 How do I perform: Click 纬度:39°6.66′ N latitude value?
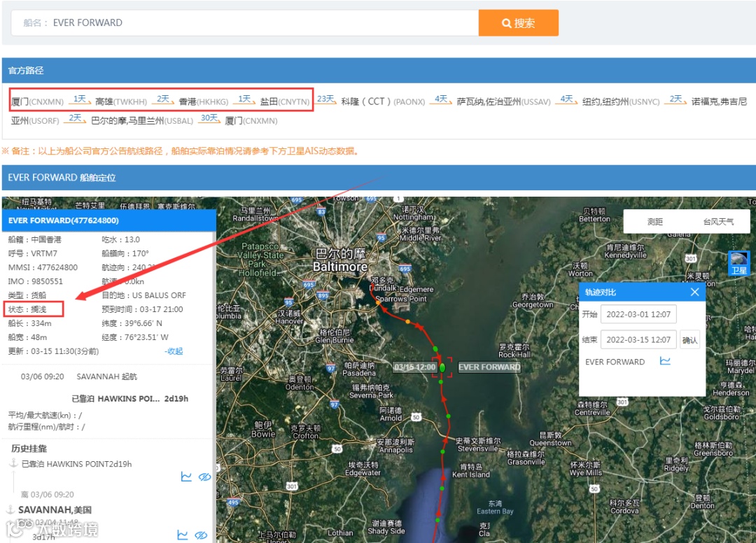pyautogui.click(x=132, y=323)
